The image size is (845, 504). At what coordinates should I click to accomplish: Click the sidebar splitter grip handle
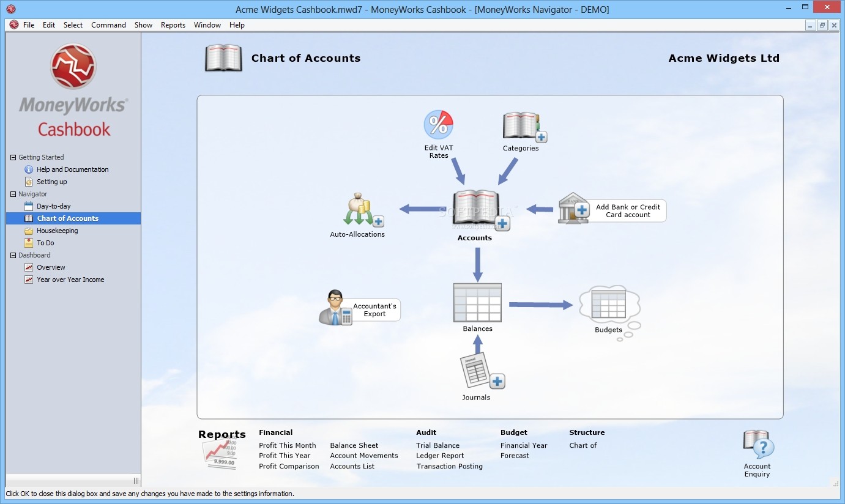point(136,481)
